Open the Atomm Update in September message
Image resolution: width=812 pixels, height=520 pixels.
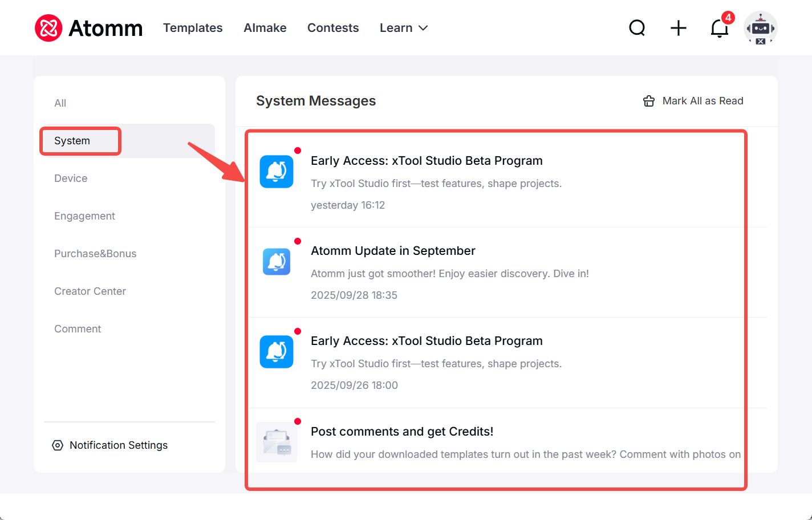[393, 251]
